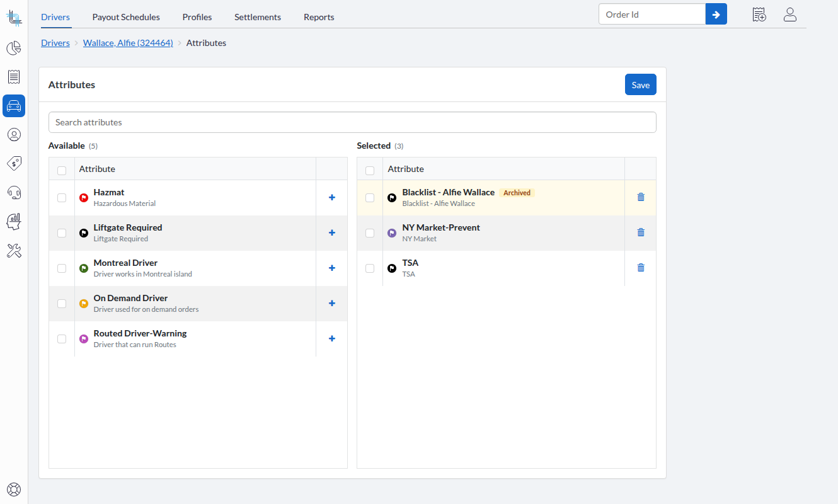
Task: Check the NY Market-Prevent row checkbox
Action: point(370,233)
